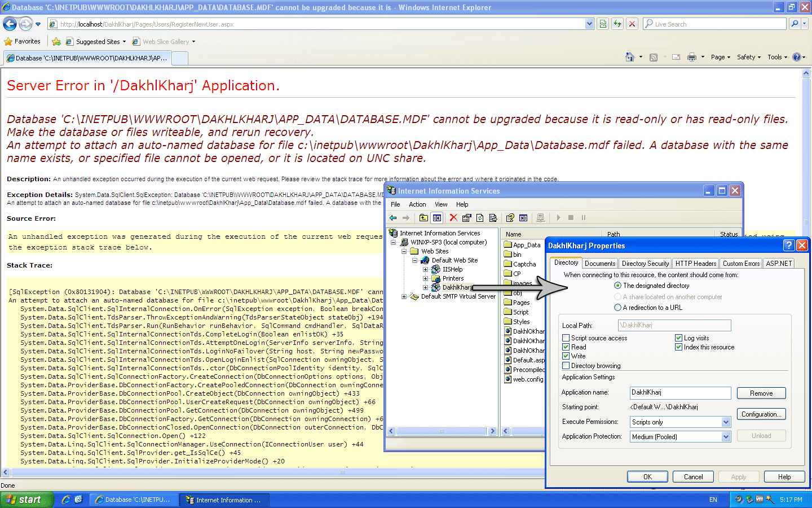
Task: Click OK in DakhlKharj Properties
Action: coord(647,477)
